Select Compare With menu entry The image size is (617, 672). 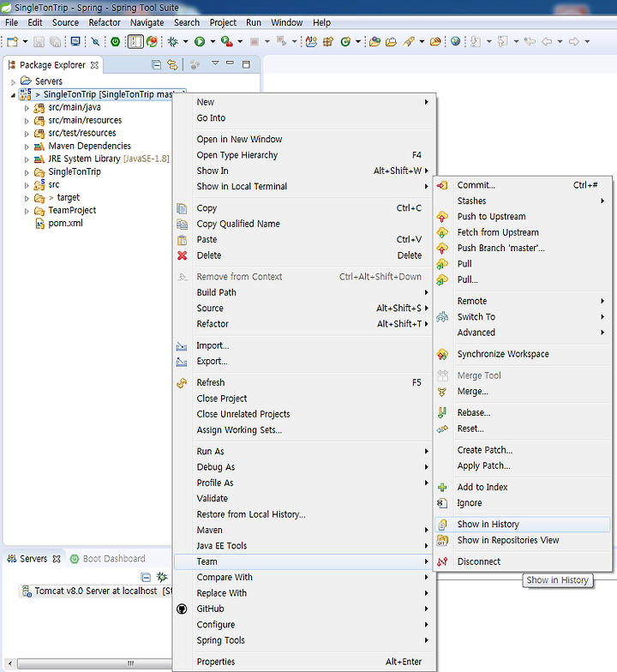(x=303, y=578)
